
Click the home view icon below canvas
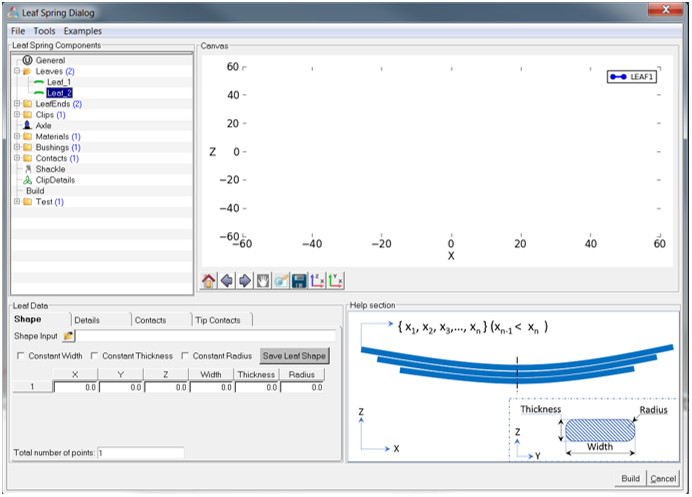coord(208,281)
